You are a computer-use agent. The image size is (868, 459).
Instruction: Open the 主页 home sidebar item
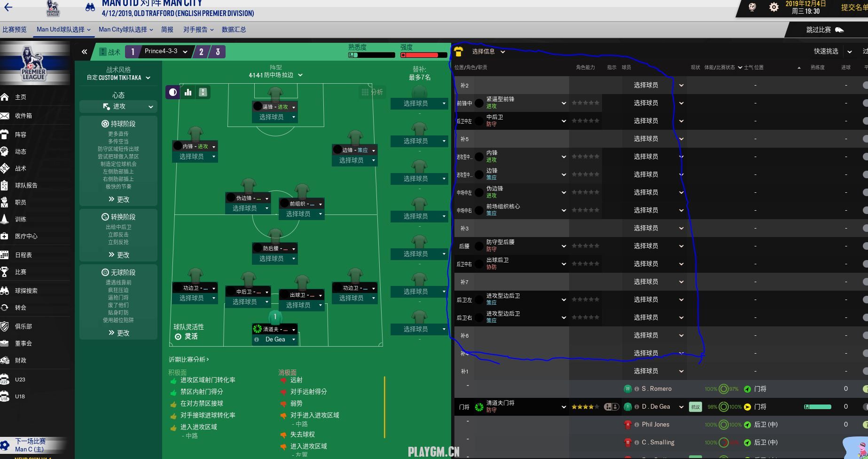(x=21, y=97)
